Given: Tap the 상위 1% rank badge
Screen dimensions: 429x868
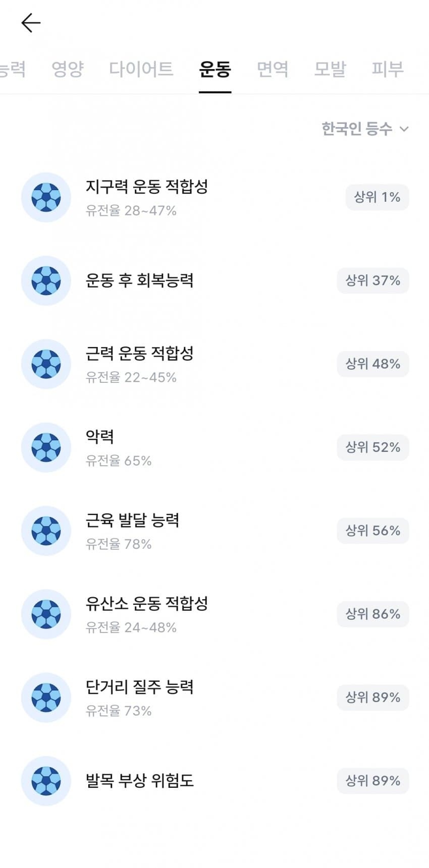Looking at the screenshot, I should [377, 197].
